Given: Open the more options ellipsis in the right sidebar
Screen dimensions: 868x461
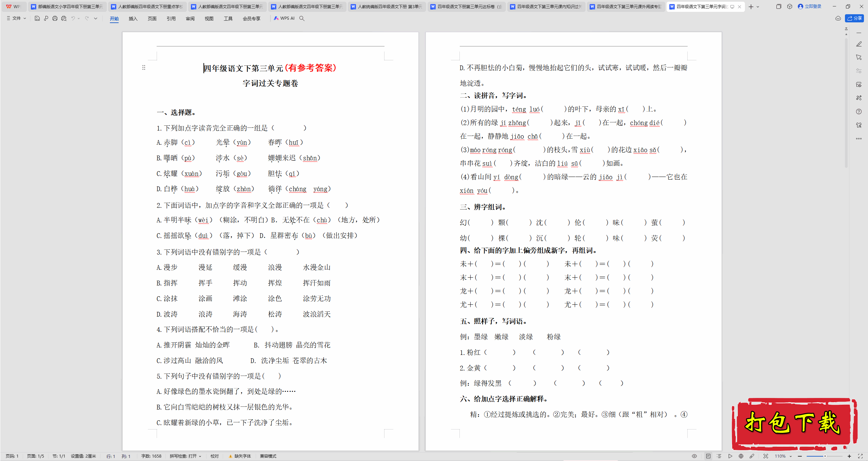Looking at the screenshot, I should (x=859, y=139).
